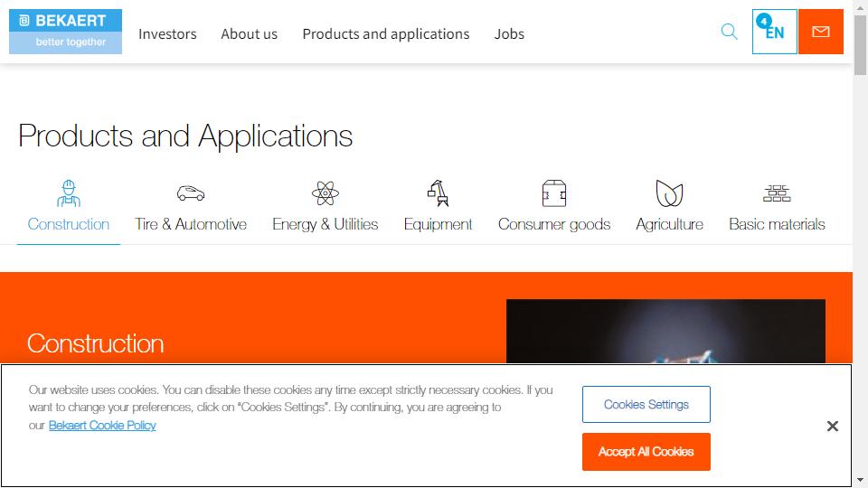The image size is (868, 488).
Task: Click the box icon for Consumer goods
Action: click(x=554, y=193)
